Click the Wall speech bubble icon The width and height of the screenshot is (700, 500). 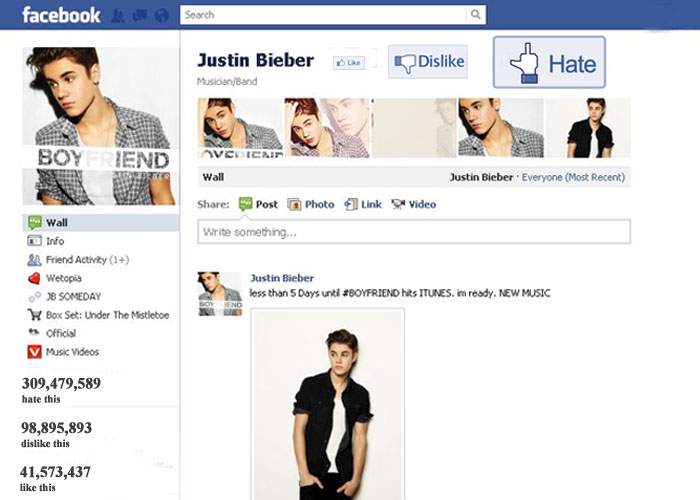pos(34,222)
